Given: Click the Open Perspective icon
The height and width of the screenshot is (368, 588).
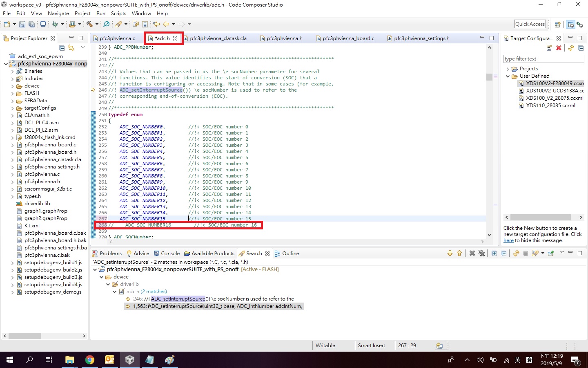Looking at the screenshot, I should click(557, 25).
